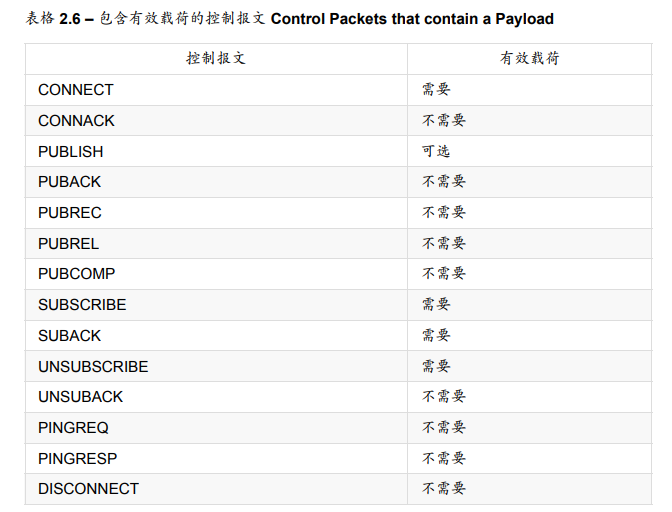Click the 不需要 value in DISCONNECT row

click(444, 489)
